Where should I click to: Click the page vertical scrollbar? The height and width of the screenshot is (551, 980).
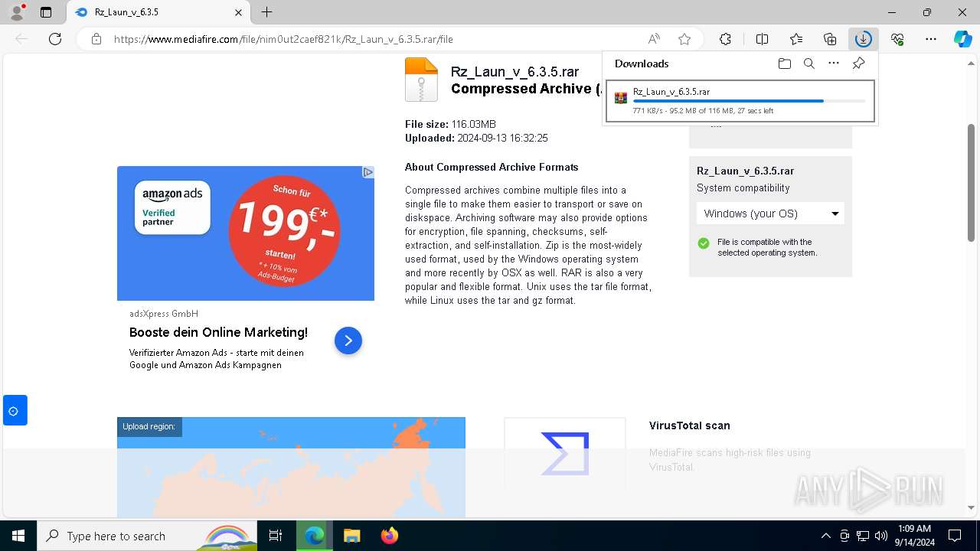[x=971, y=184]
